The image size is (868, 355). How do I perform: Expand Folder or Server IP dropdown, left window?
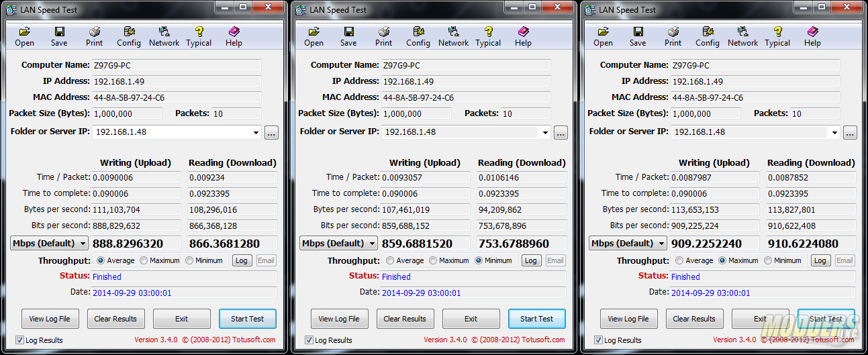(x=256, y=132)
